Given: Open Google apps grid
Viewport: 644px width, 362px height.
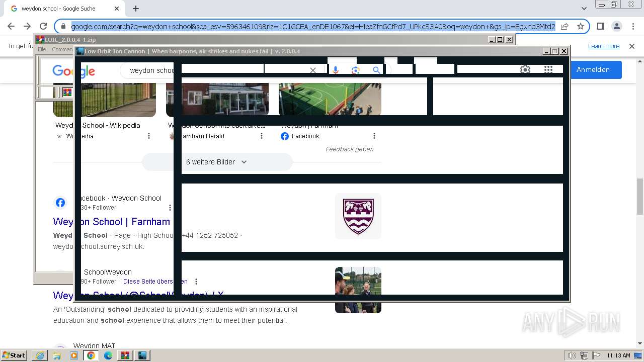Looking at the screenshot, I should pos(548,69).
